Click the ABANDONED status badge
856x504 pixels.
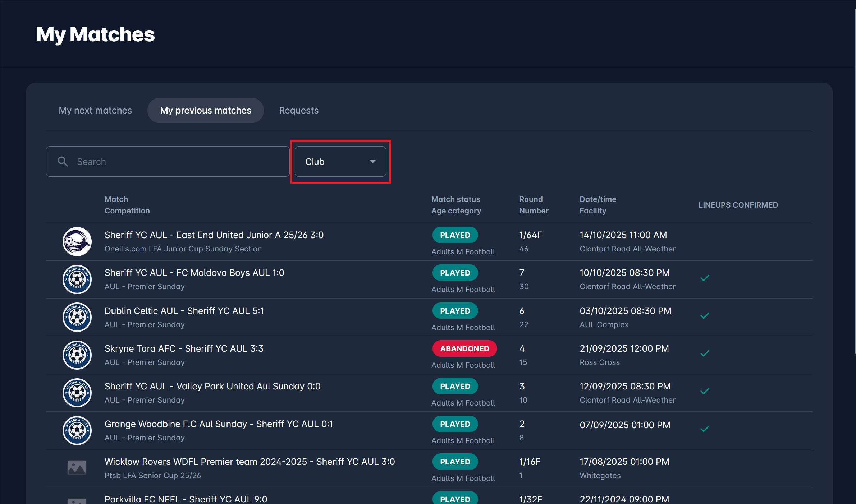tap(464, 348)
